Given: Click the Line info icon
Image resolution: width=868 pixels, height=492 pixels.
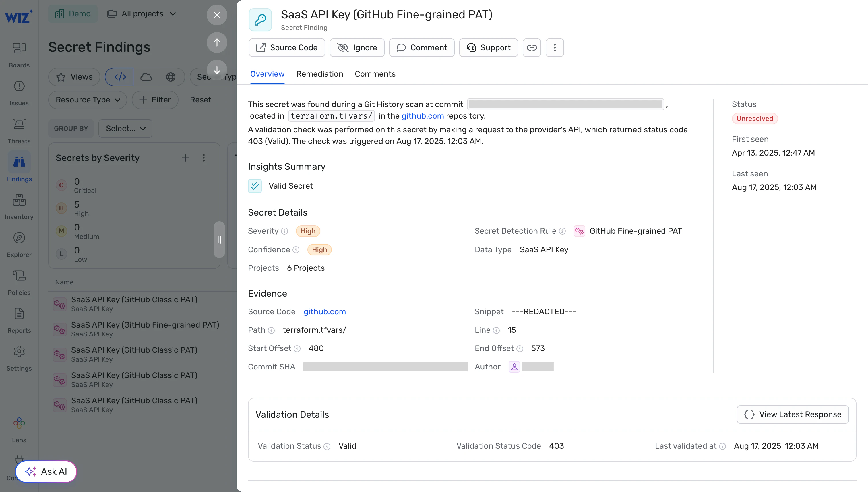Looking at the screenshot, I should (x=496, y=330).
